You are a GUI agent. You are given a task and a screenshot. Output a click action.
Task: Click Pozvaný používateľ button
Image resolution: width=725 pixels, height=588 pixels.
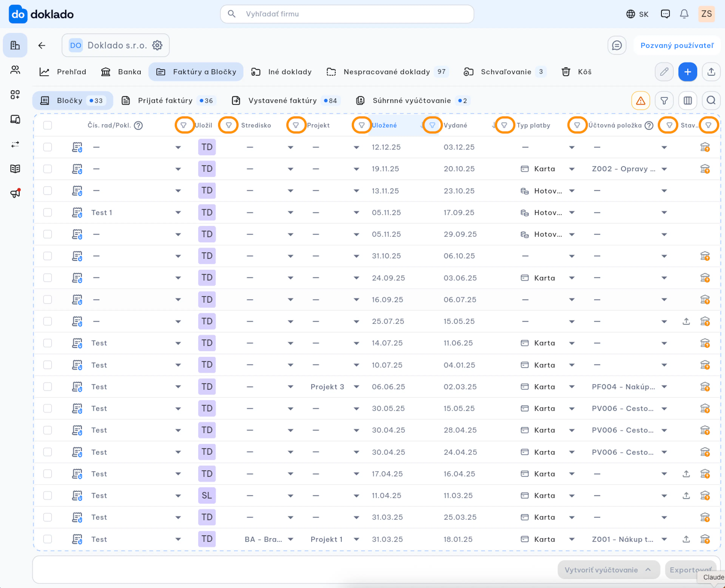pyautogui.click(x=677, y=45)
